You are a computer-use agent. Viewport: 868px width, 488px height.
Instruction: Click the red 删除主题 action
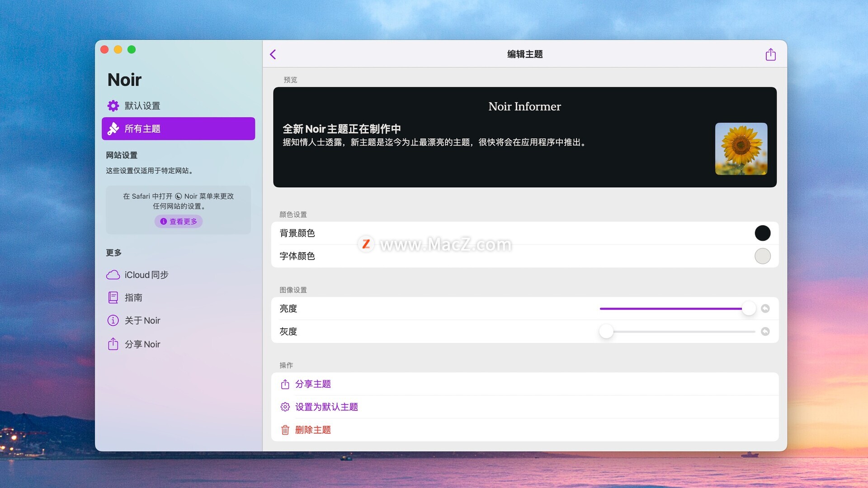tap(525, 430)
